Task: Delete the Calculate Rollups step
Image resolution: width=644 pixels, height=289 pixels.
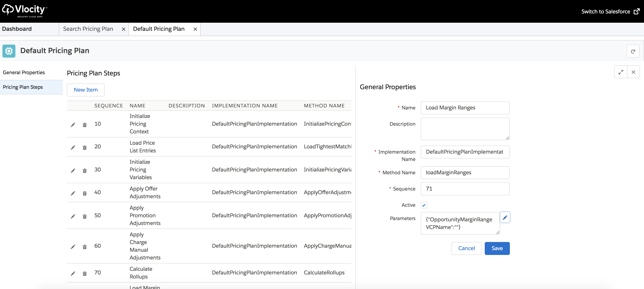Action: point(85,274)
